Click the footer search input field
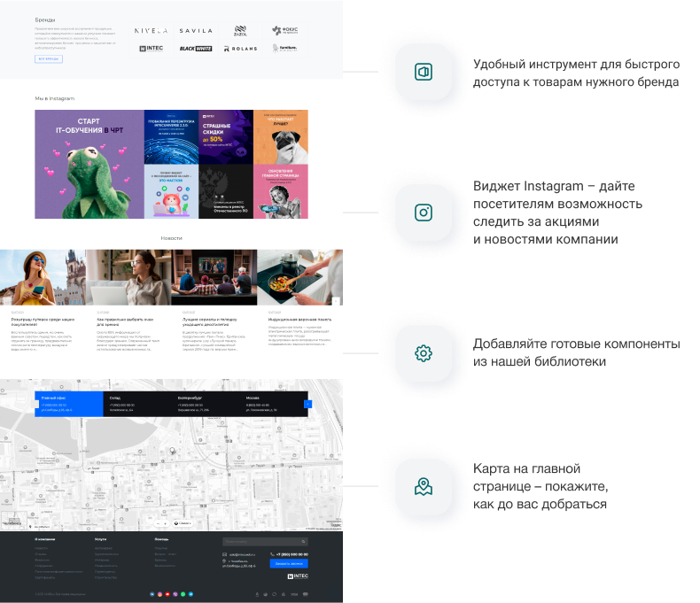The width and height of the screenshot is (700, 603). point(261,541)
